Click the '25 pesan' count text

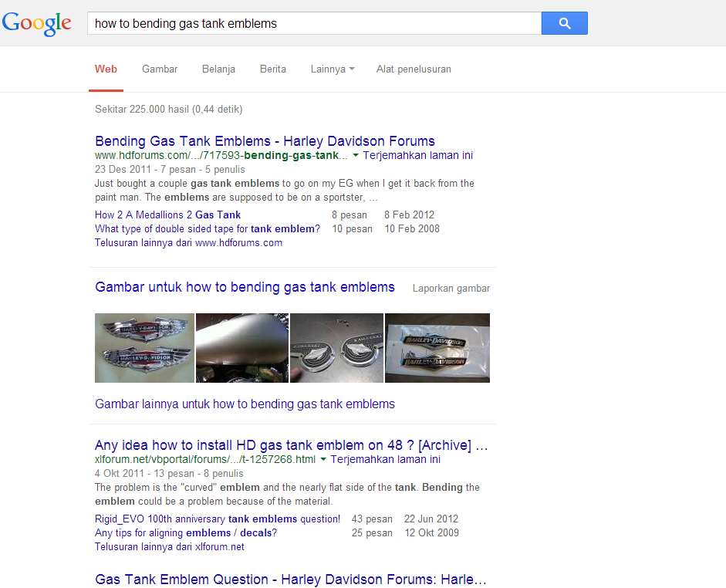pyautogui.click(x=372, y=533)
